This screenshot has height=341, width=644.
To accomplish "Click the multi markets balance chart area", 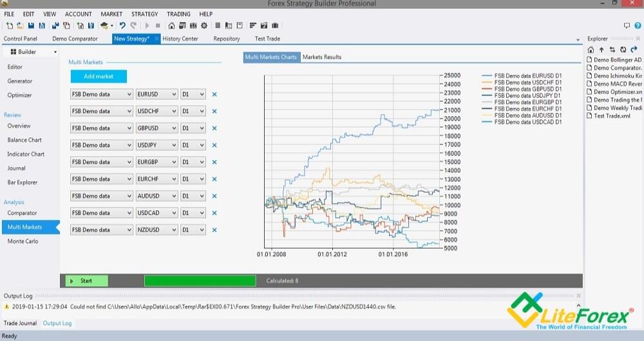I will click(352, 162).
